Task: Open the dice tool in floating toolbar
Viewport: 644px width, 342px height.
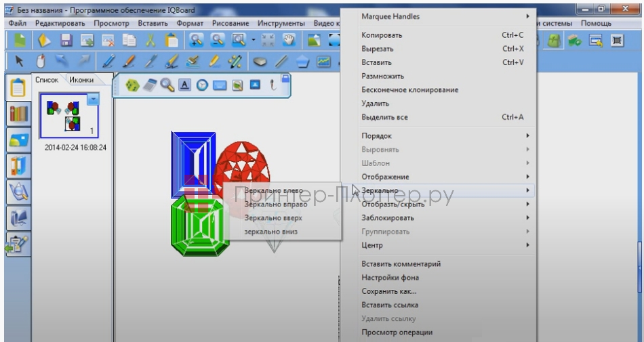Action: (133, 85)
